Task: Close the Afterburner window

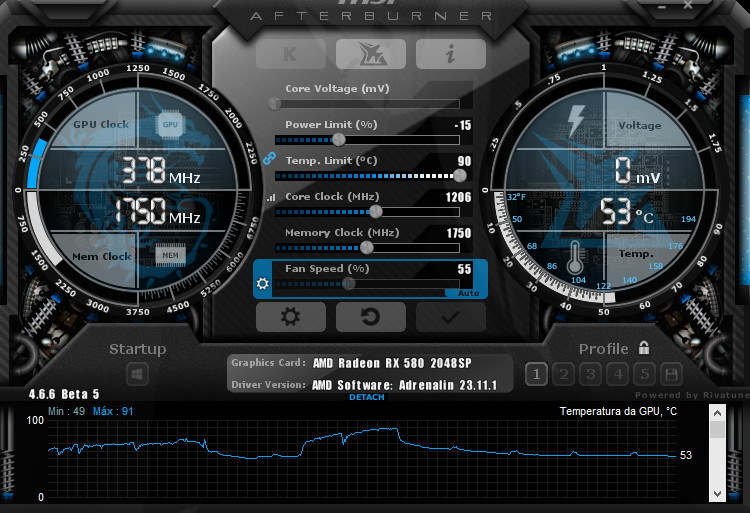Action: (x=687, y=5)
